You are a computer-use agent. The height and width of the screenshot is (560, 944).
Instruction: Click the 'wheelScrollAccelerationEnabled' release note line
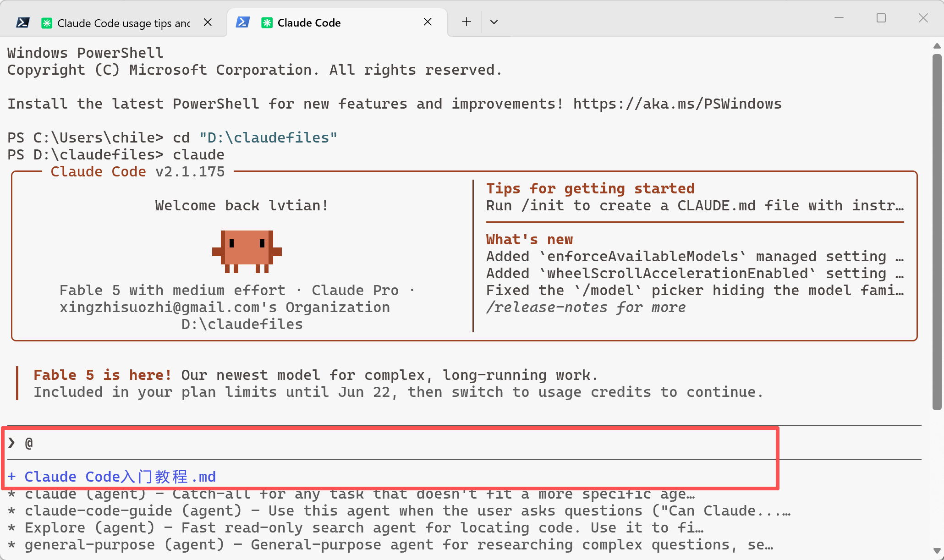[x=695, y=274]
